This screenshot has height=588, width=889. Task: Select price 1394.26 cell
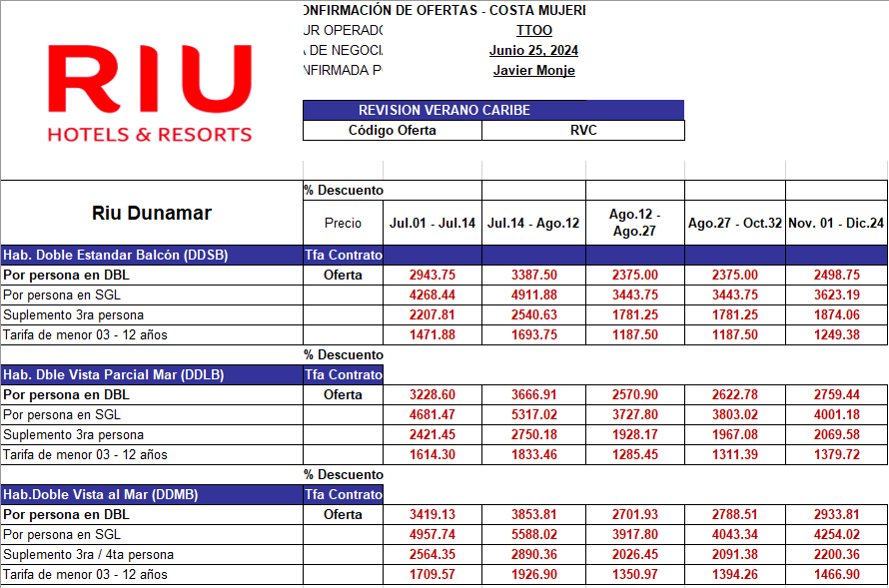[x=735, y=574]
